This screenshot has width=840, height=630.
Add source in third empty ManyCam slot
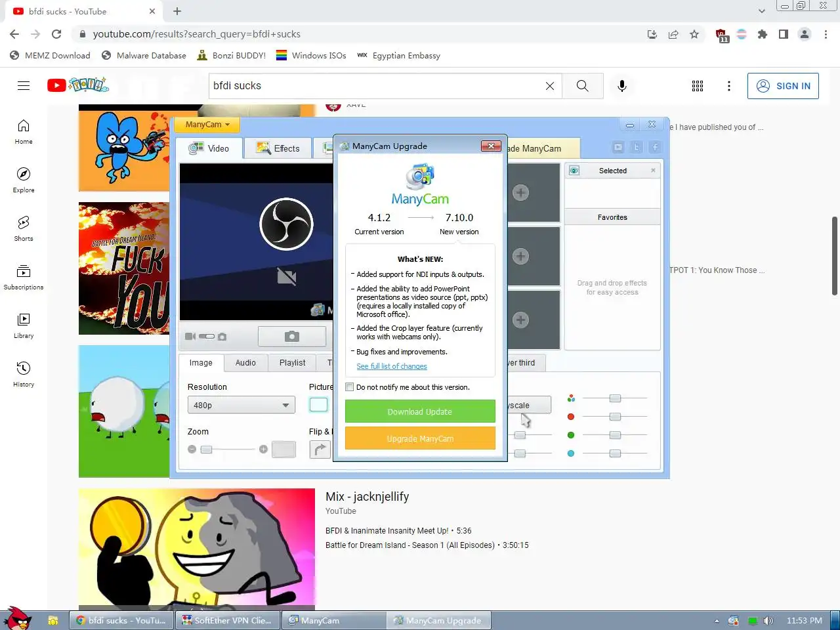[x=521, y=320]
